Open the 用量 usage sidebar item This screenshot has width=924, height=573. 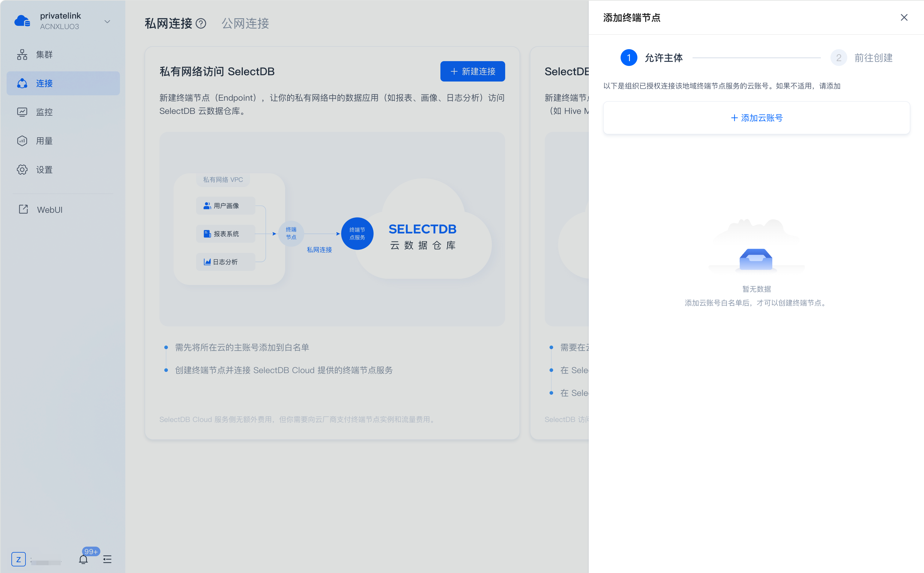[63, 141]
